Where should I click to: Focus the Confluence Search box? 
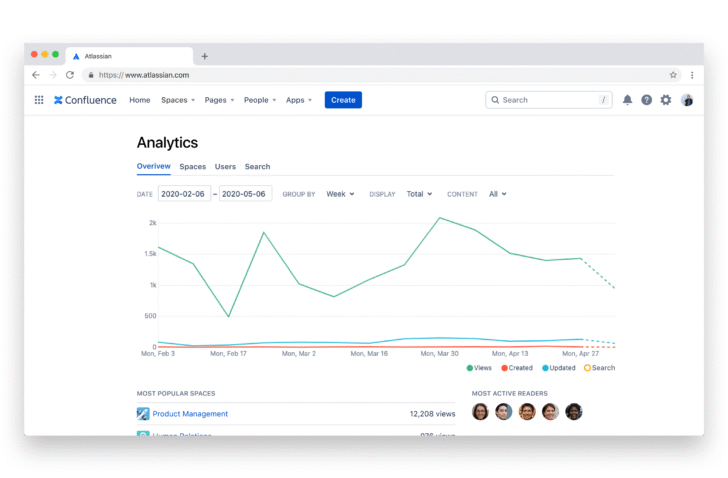549,100
